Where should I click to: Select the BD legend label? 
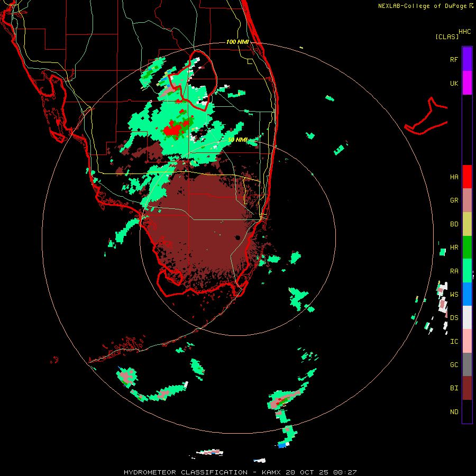pyautogui.click(x=454, y=224)
